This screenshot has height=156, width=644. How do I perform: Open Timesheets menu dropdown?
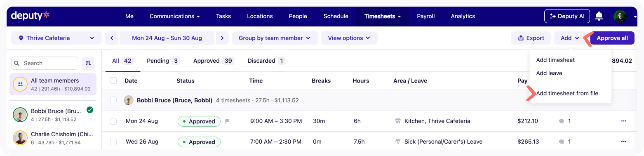tap(383, 17)
